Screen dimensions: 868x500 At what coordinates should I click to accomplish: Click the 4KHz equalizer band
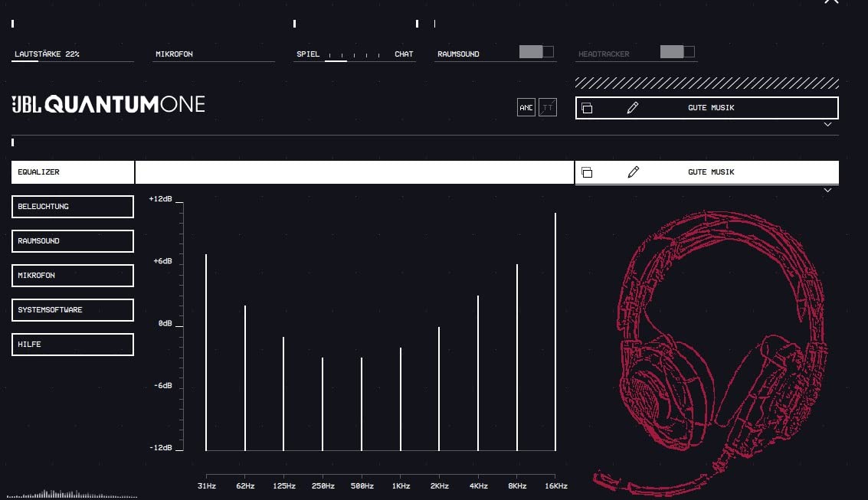[478, 373]
